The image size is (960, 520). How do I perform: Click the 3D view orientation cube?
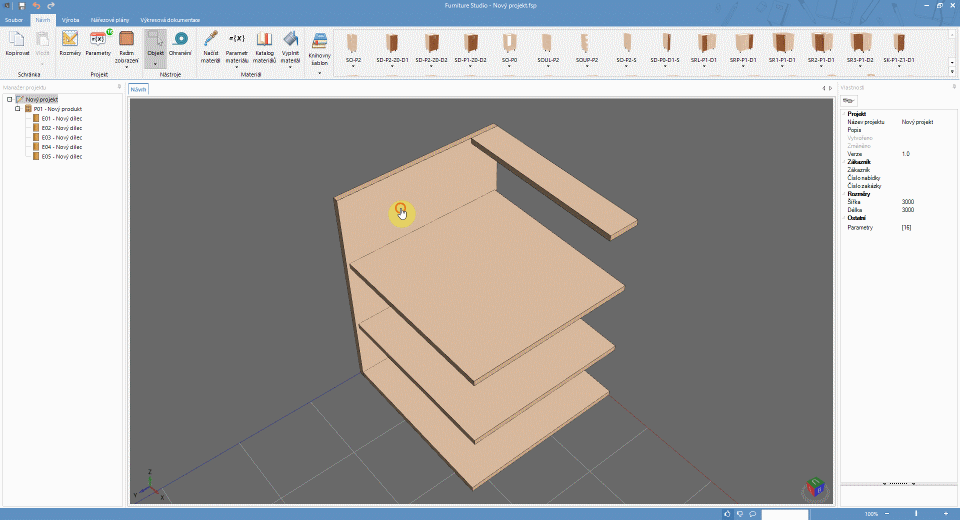pyautogui.click(x=816, y=487)
